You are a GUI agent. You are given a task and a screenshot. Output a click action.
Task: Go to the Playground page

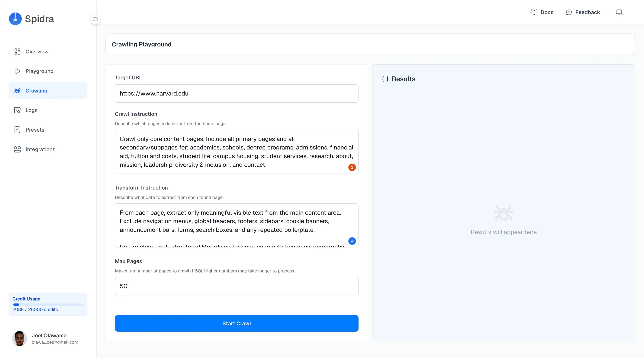39,71
